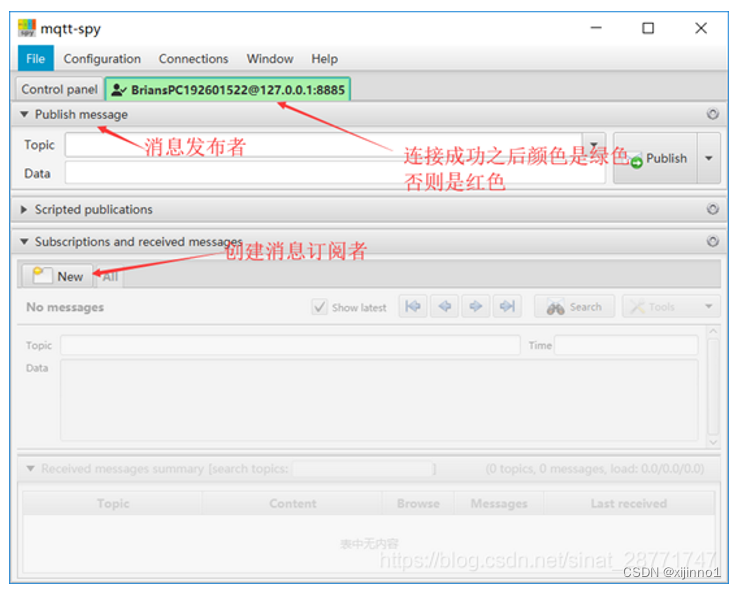
Task: Click the Publish message pane settings icon
Action: 713,114
